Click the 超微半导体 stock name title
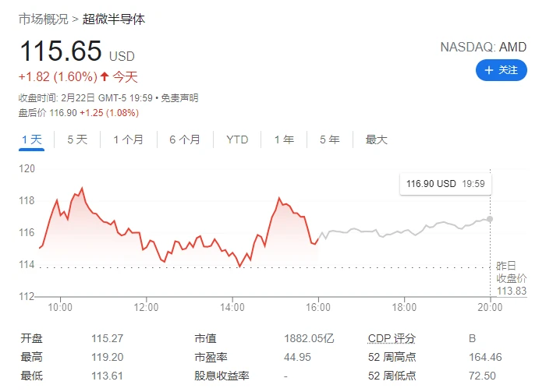 (x=114, y=19)
